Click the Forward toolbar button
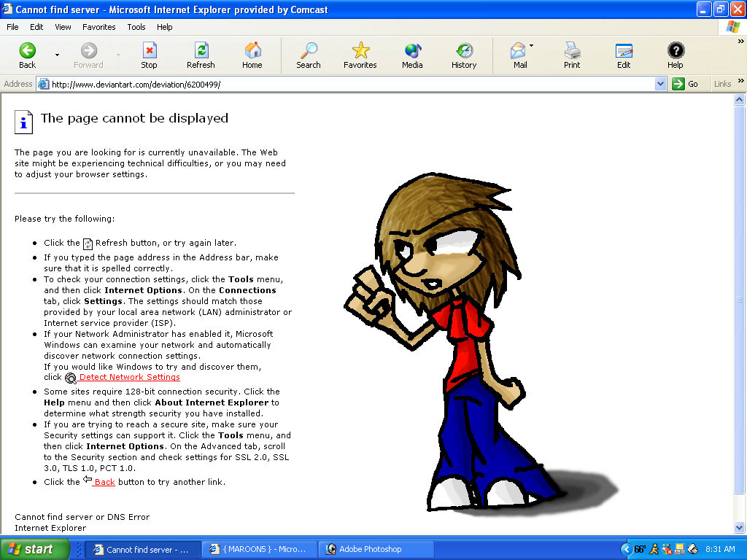The height and width of the screenshot is (560, 747). tap(88, 55)
